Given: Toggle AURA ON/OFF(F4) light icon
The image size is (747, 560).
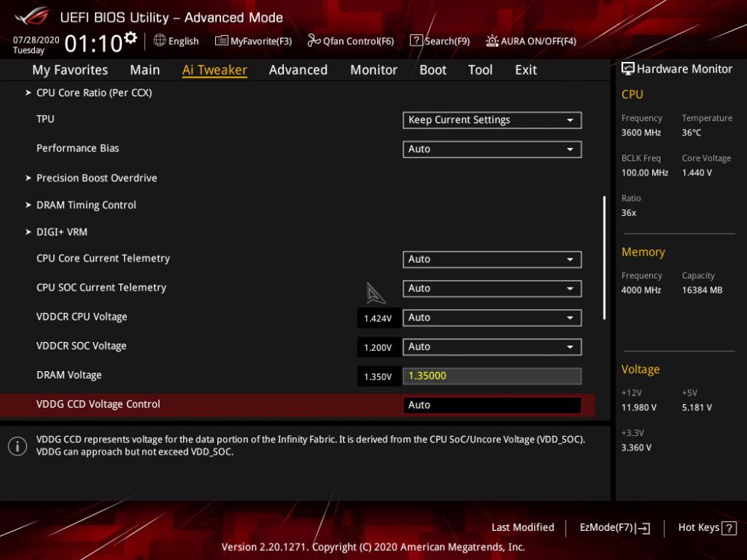Looking at the screenshot, I should pyautogui.click(x=492, y=41).
